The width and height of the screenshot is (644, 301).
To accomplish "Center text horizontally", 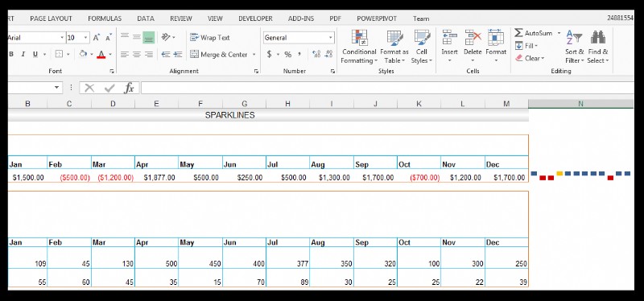I will point(137,54).
